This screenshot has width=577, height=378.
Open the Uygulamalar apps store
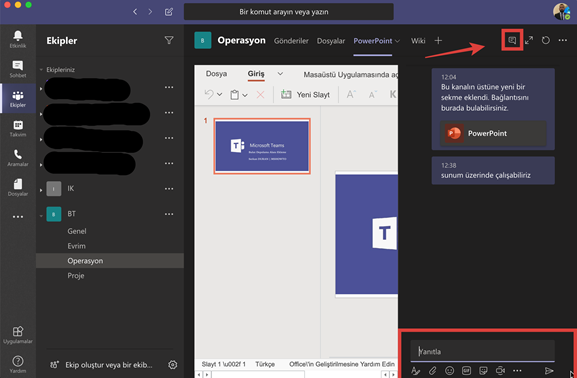point(18,334)
